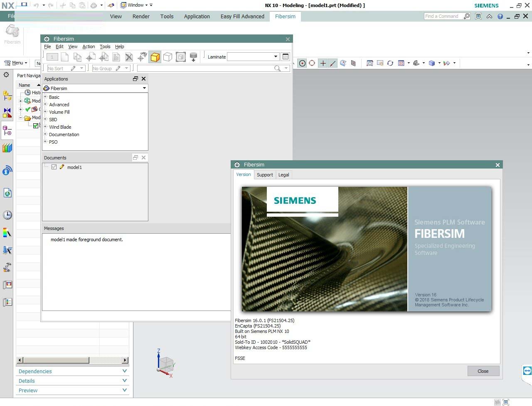
Task: Open the Assembly Navigator sidebar icon
Action: (7, 95)
